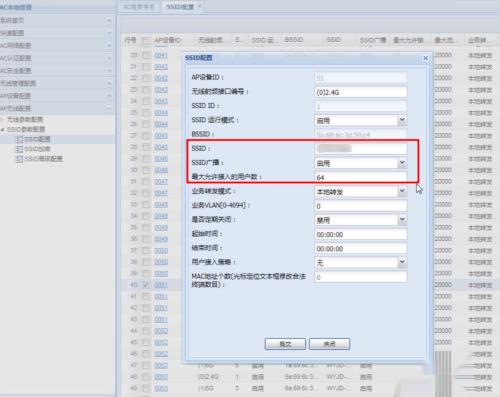Open AP device link 0043 in row 24
500x397 pixels.
161,101
